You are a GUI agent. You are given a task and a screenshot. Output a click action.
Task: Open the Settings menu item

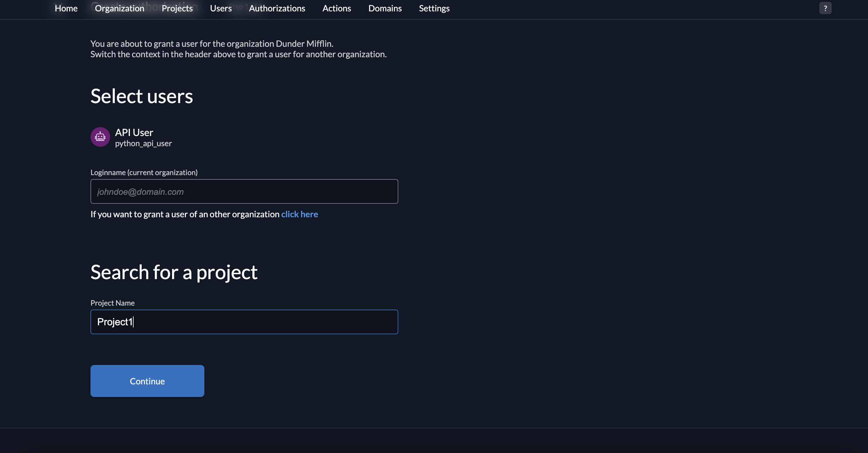(x=435, y=8)
